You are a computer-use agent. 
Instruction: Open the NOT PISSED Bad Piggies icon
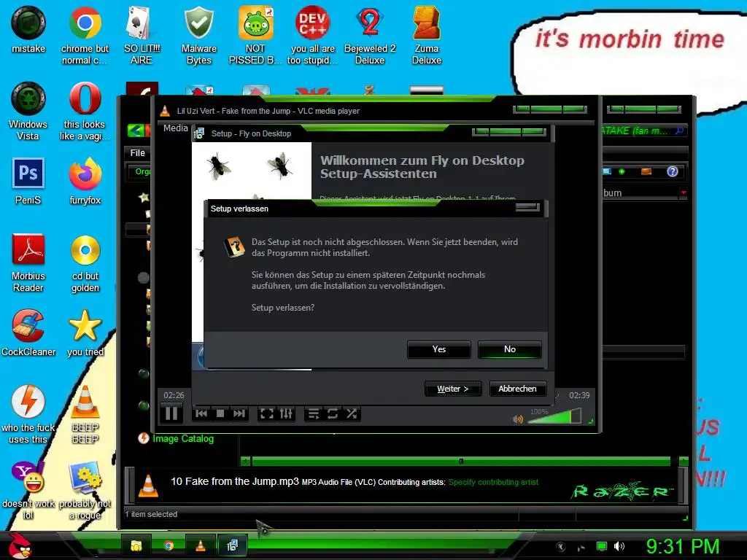coord(255,35)
